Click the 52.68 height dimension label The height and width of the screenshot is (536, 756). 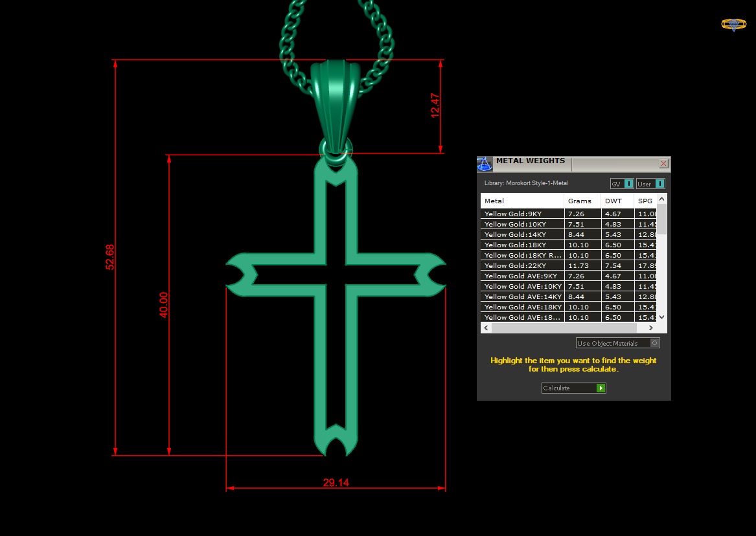(110, 257)
